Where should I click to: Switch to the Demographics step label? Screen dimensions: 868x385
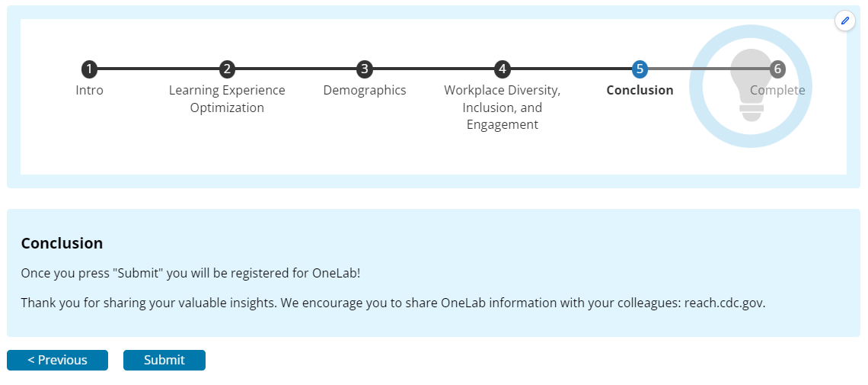coord(365,90)
